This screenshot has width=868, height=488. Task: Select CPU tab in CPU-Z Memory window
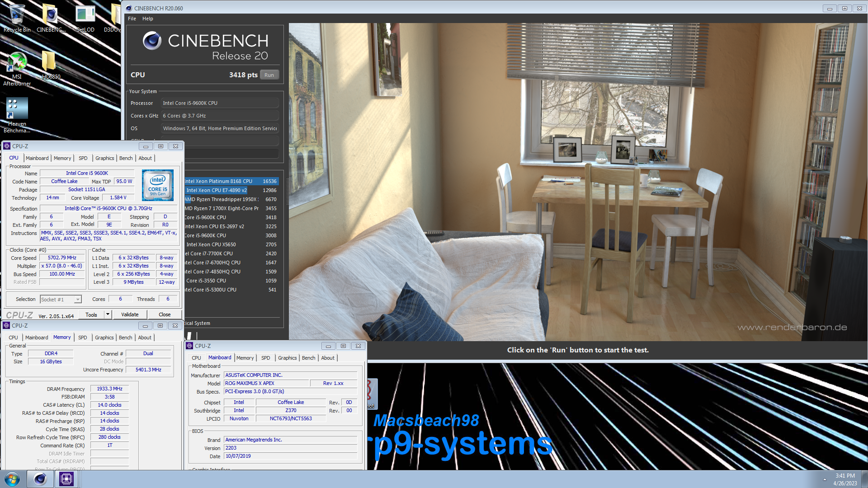pos(14,338)
